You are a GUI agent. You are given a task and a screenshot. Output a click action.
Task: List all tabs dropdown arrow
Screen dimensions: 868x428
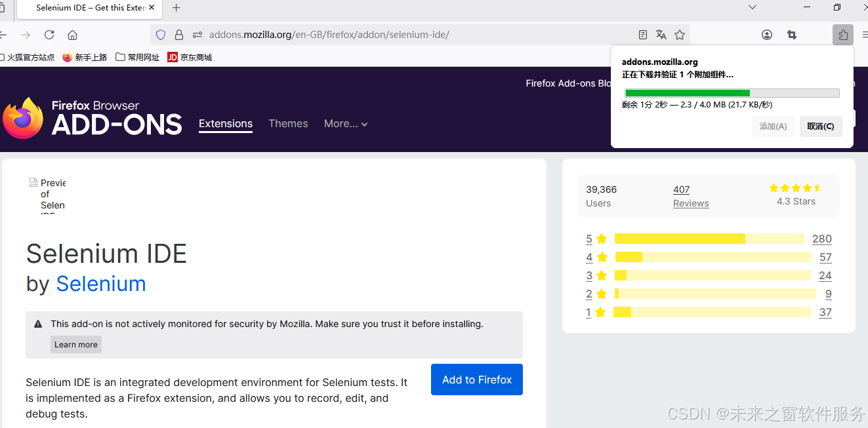point(753,7)
